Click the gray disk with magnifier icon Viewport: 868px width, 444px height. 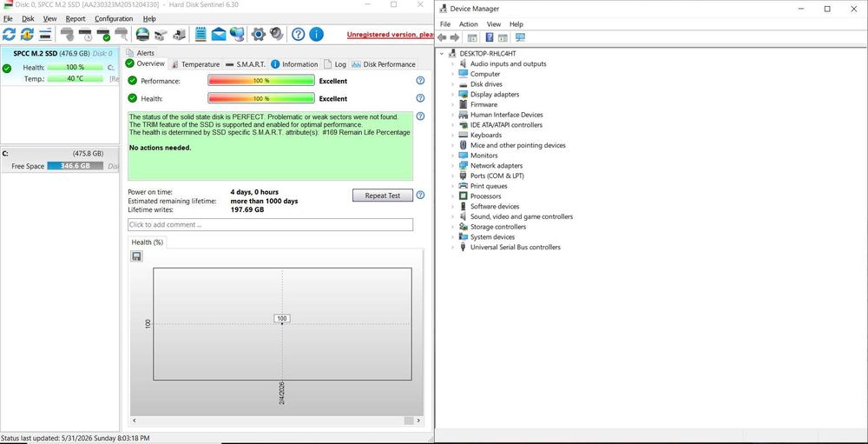click(x=122, y=35)
